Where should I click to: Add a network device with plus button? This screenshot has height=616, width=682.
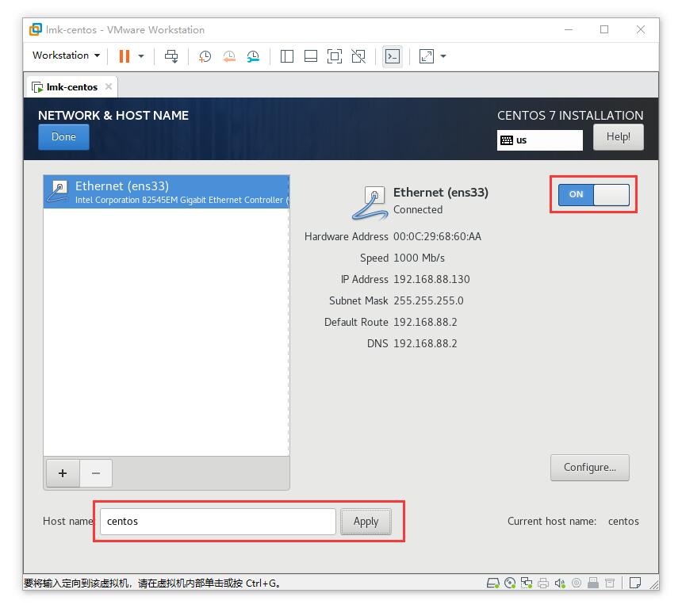click(x=63, y=473)
